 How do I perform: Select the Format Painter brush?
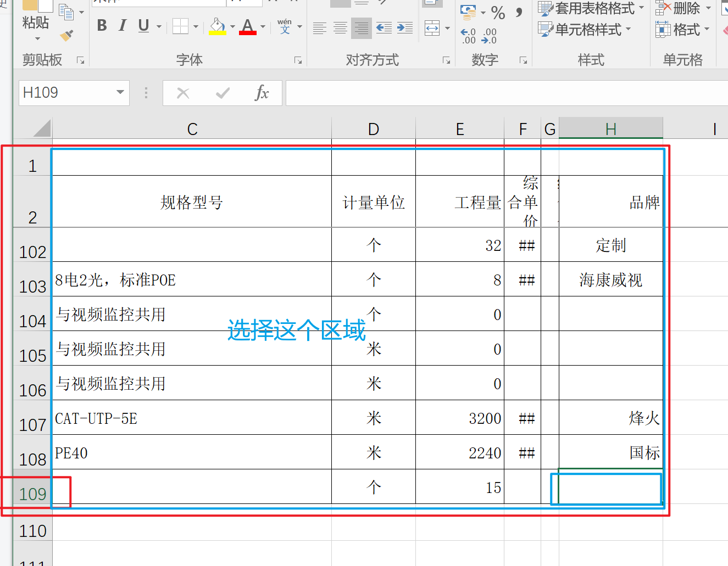66,36
